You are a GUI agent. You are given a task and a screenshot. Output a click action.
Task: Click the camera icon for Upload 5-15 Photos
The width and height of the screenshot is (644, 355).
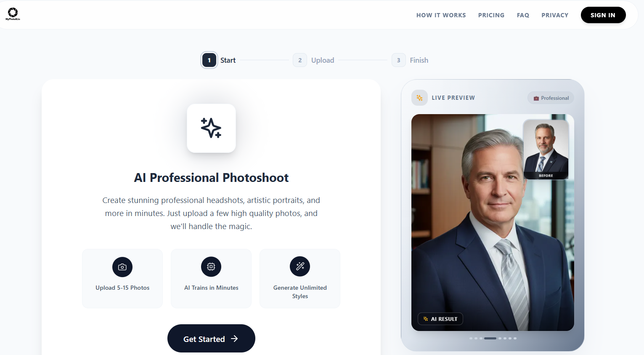122,267
